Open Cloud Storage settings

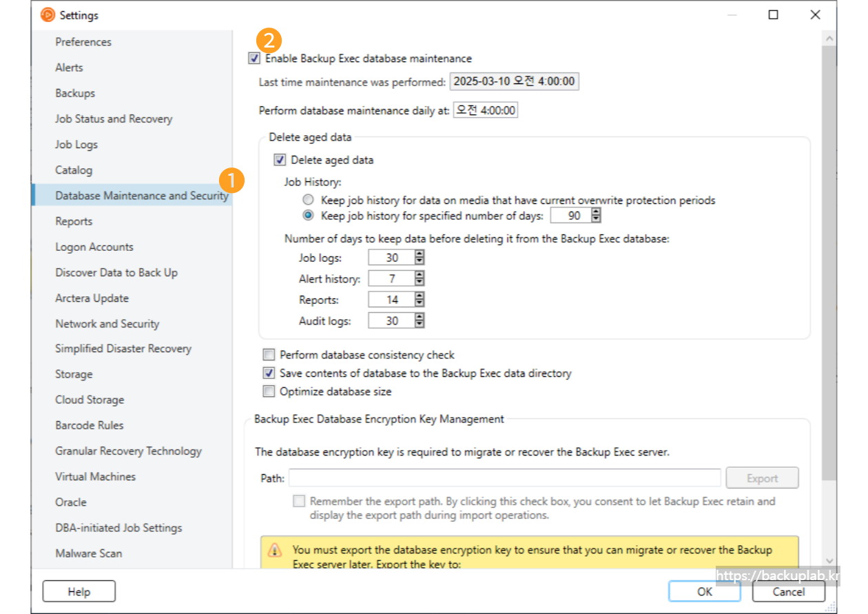point(90,400)
